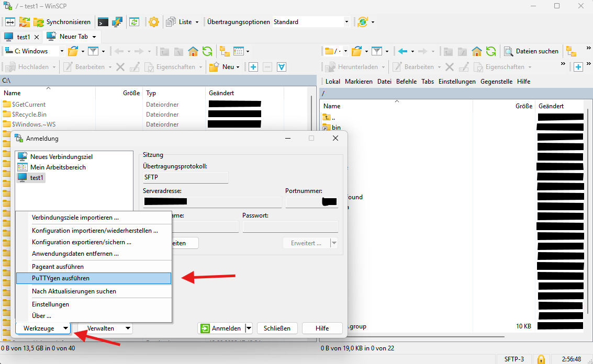
Task: Click the session lock icon in status bar
Action: pyautogui.click(x=541, y=359)
